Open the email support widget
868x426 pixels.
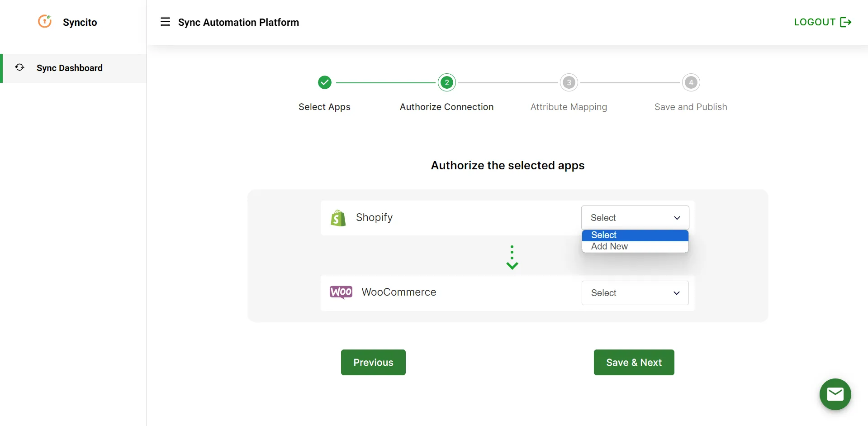tap(835, 394)
